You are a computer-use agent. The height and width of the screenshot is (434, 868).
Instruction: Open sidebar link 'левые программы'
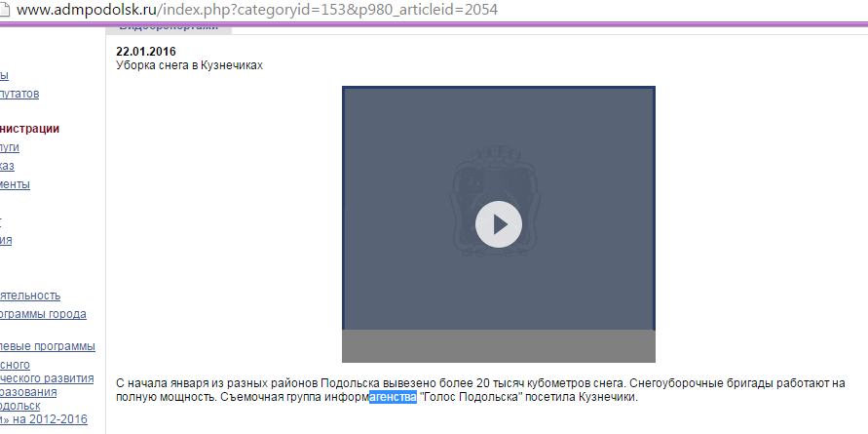(47, 346)
